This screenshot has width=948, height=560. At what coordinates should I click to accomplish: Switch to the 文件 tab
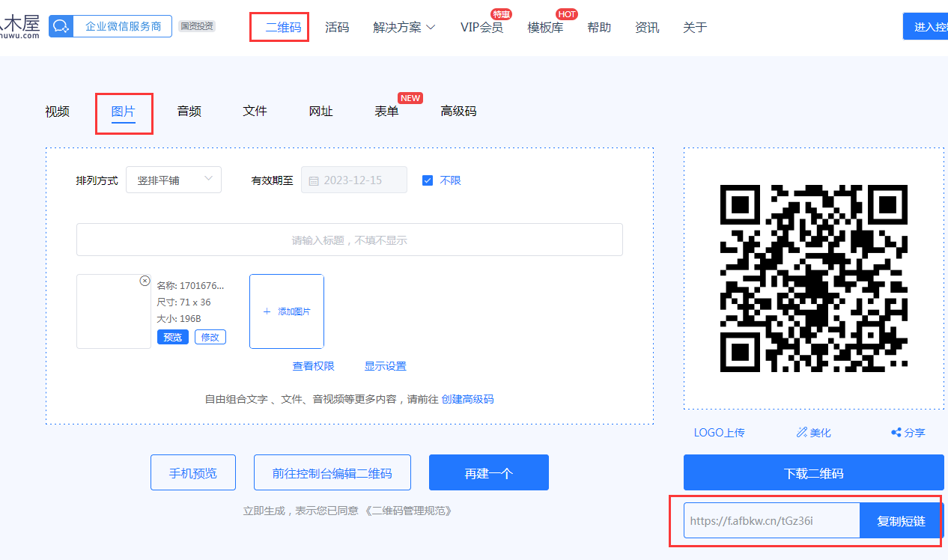255,111
